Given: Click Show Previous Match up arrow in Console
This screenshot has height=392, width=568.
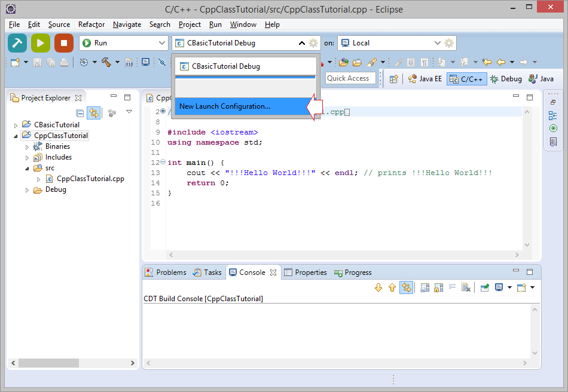Looking at the screenshot, I should point(392,288).
